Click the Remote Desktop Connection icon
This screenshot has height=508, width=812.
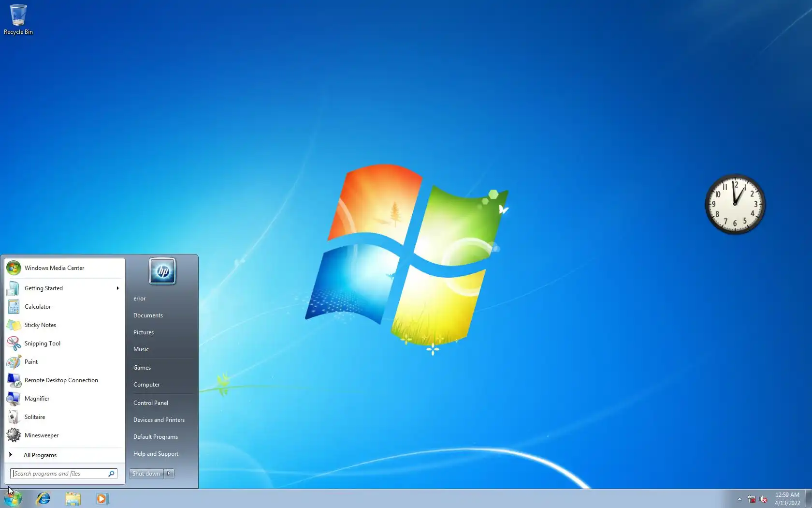pos(14,380)
